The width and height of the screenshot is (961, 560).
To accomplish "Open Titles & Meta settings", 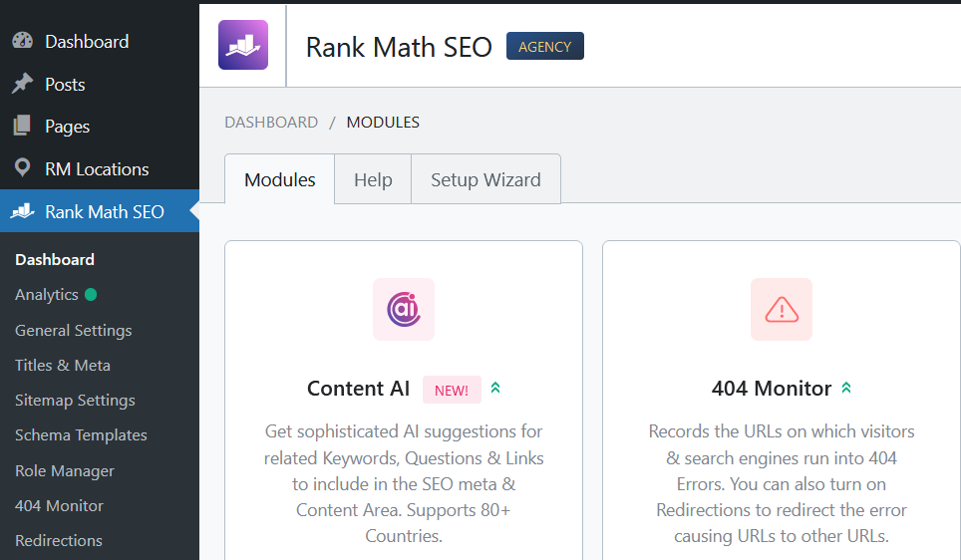I will coord(63,365).
